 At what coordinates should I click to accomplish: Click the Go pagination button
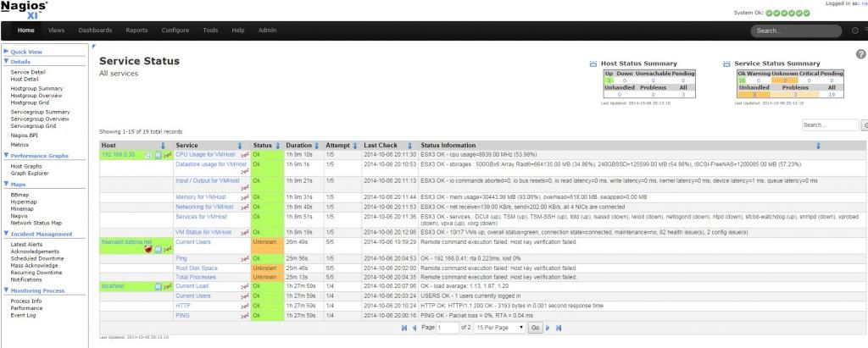(534, 327)
